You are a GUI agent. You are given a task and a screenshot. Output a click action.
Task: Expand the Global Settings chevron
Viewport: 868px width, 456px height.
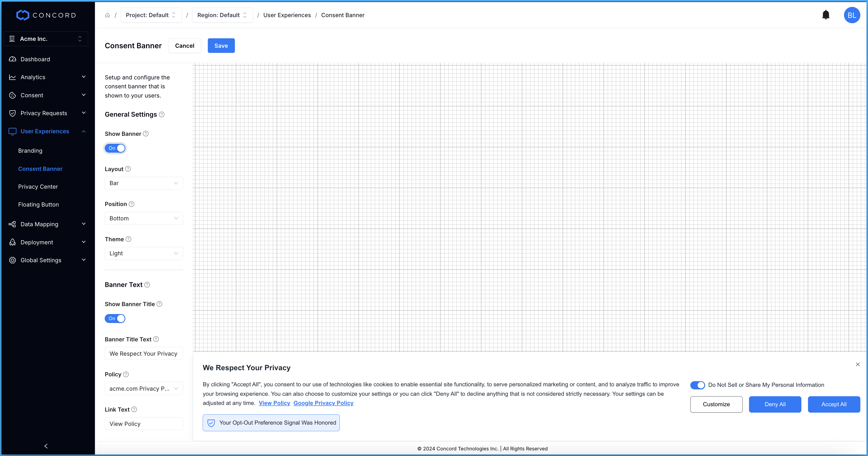[x=84, y=260]
